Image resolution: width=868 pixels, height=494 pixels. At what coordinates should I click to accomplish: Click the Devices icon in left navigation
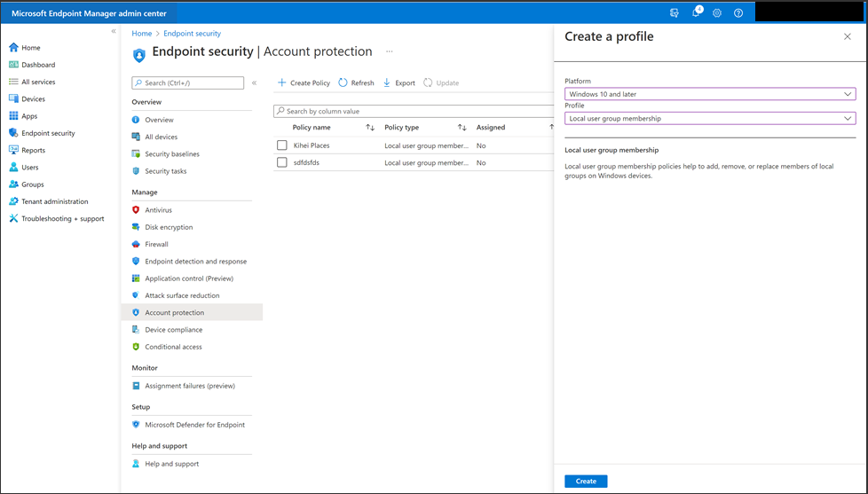(14, 99)
